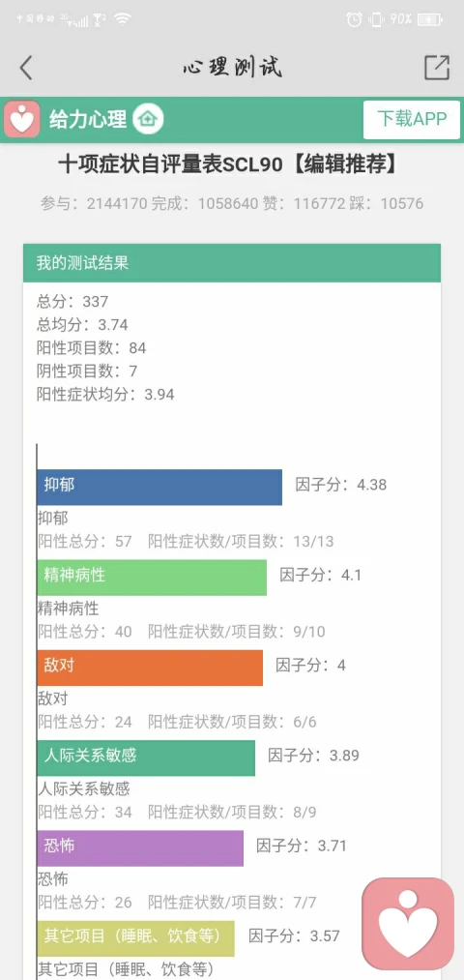Tap the pink heart app logo

(22, 118)
